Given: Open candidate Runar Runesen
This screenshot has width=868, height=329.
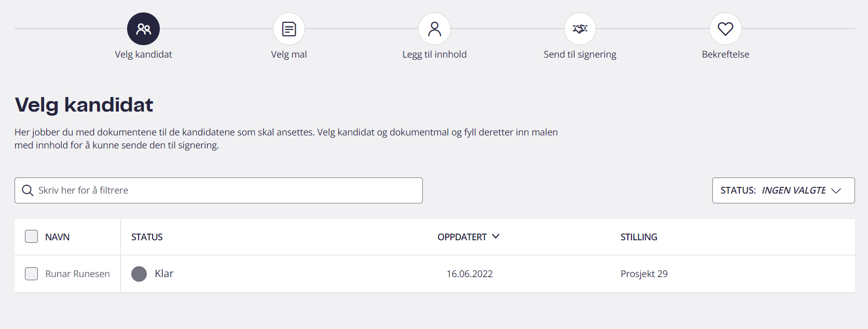Looking at the screenshot, I should pyautogui.click(x=77, y=274).
